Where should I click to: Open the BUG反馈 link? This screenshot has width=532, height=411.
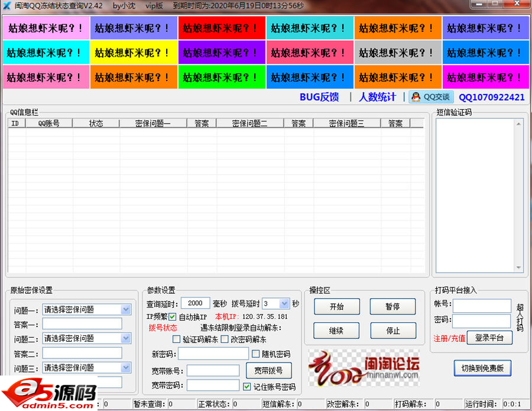[x=319, y=97]
